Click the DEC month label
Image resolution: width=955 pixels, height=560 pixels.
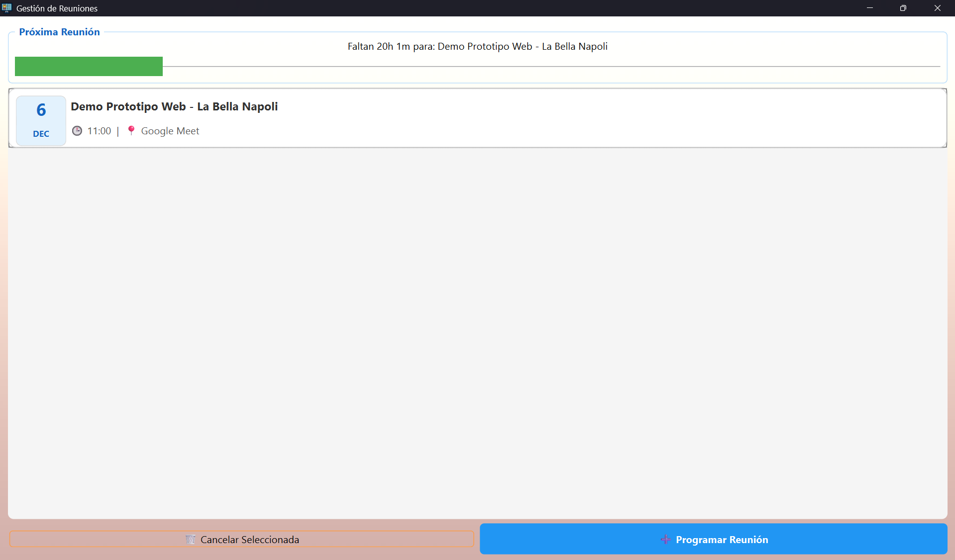[41, 134]
